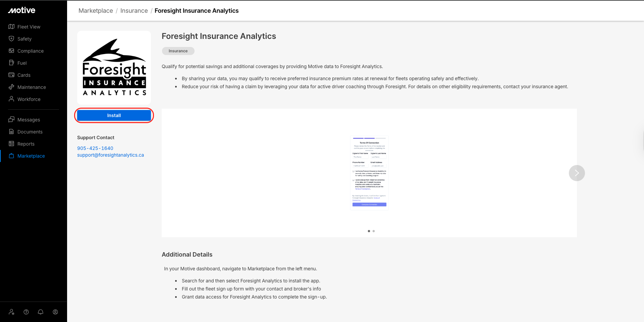Open Safety via its shield icon
Image resolution: width=644 pixels, height=322 pixels.
click(11, 39)
